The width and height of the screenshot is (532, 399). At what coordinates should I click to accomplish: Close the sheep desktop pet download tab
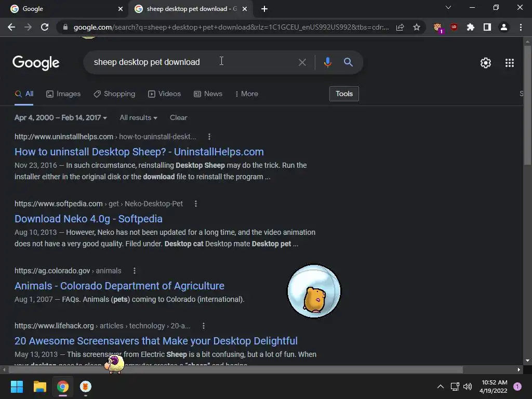pyautogui.click(x=245, y=9)
